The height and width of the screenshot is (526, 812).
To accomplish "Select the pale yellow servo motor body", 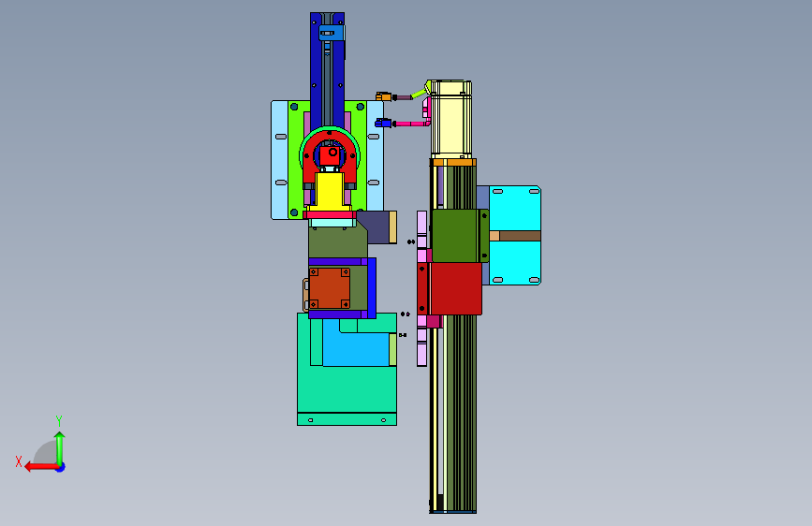I will [450, 119].
